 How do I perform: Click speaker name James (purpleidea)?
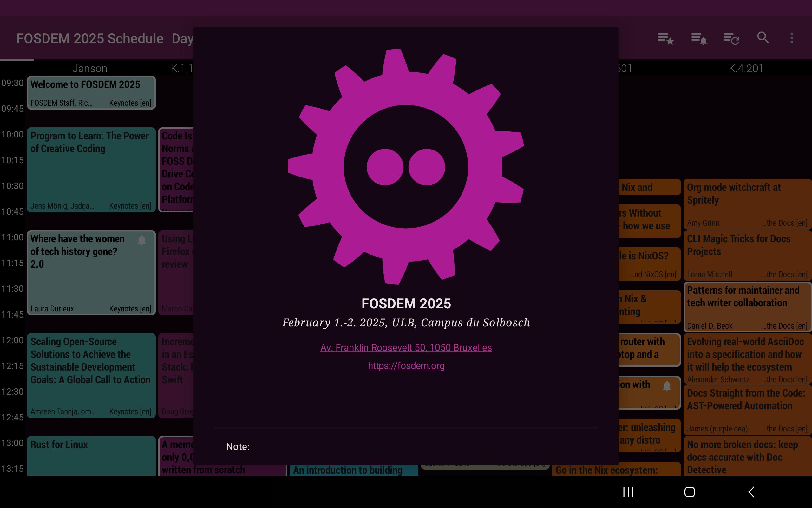click(717, 429)
